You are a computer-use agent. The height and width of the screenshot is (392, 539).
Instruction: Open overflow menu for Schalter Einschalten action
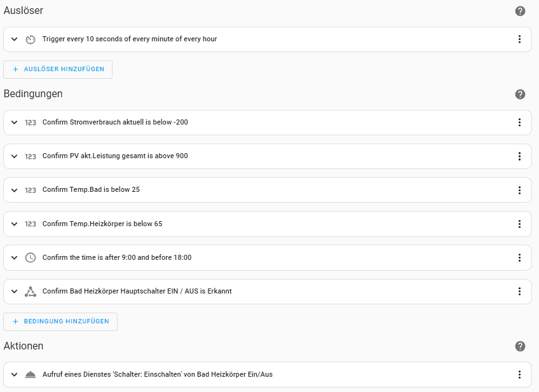coord(519,374)
